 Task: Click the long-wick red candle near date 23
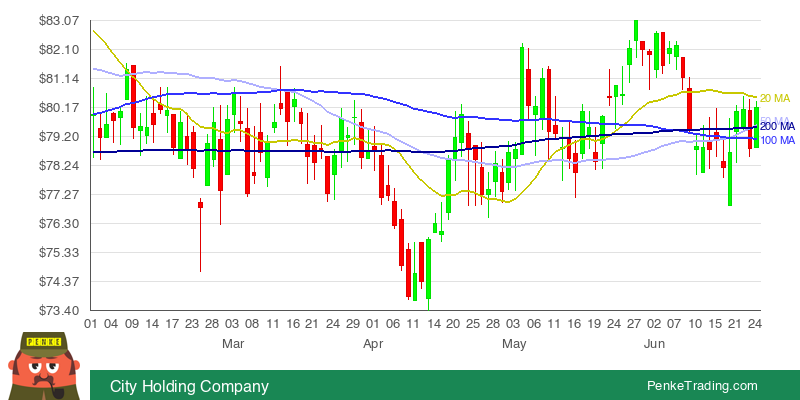coord(201,235)
